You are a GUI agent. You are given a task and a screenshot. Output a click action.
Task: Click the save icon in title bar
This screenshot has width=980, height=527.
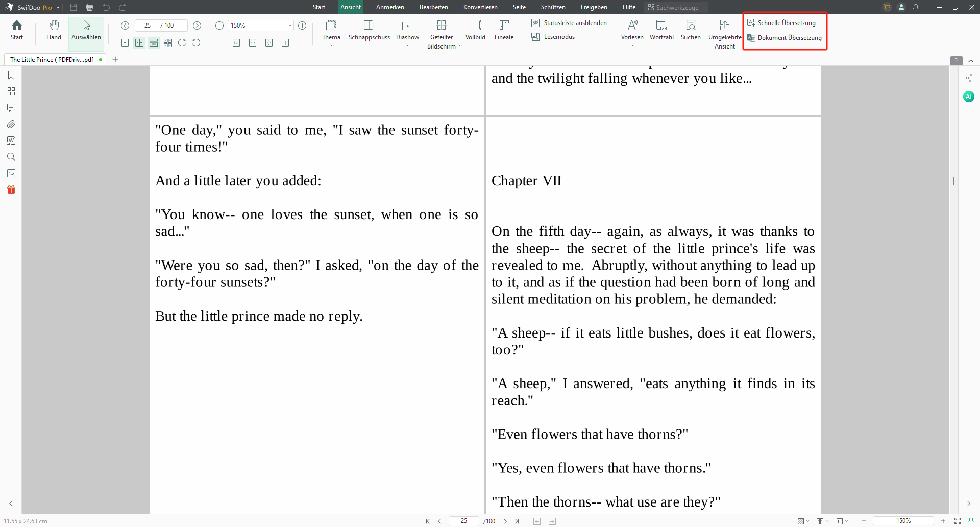[x=73, y=7]
